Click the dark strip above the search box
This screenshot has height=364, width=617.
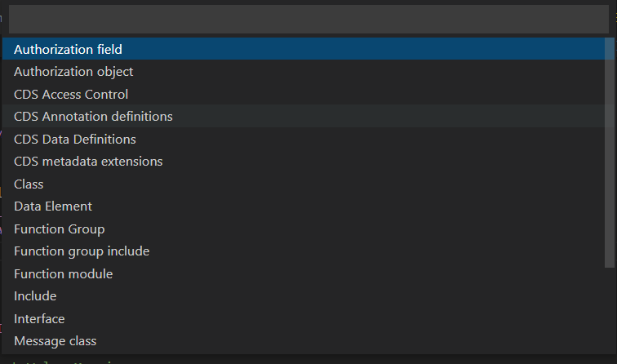[307, 2]
